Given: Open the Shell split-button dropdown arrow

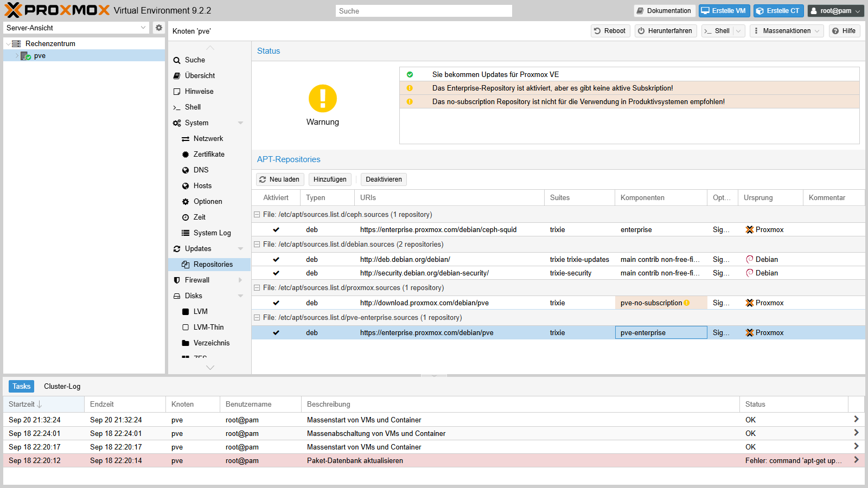Looking at the screenshot, I should tap(738, 31).
